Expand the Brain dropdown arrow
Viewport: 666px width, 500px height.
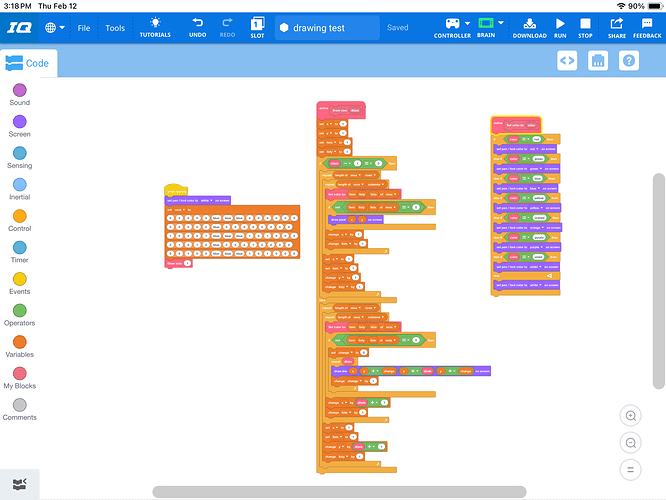click(501, 23)
